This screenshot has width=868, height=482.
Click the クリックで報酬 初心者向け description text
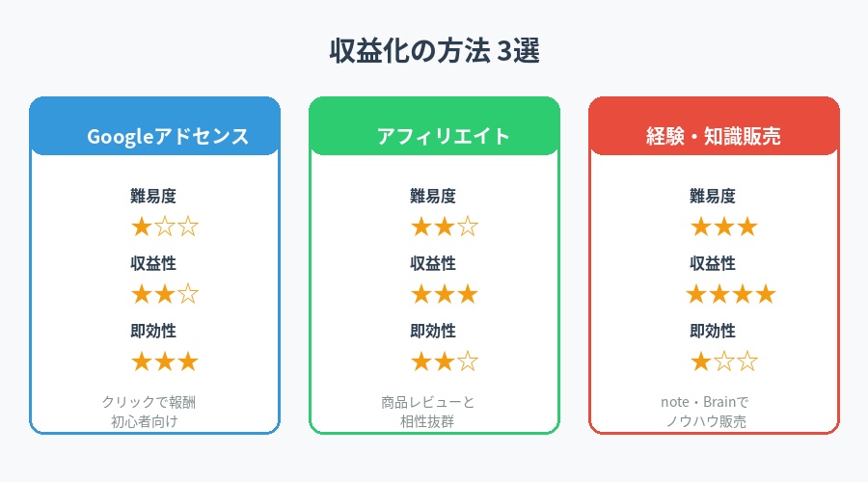pos(154,412)
